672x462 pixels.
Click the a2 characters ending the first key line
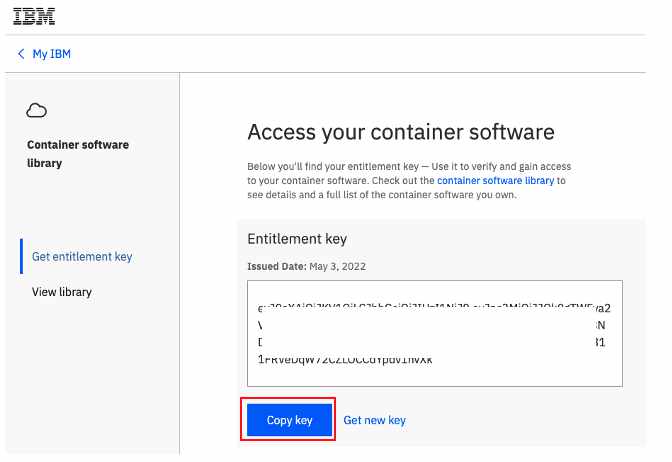point(603,308)
